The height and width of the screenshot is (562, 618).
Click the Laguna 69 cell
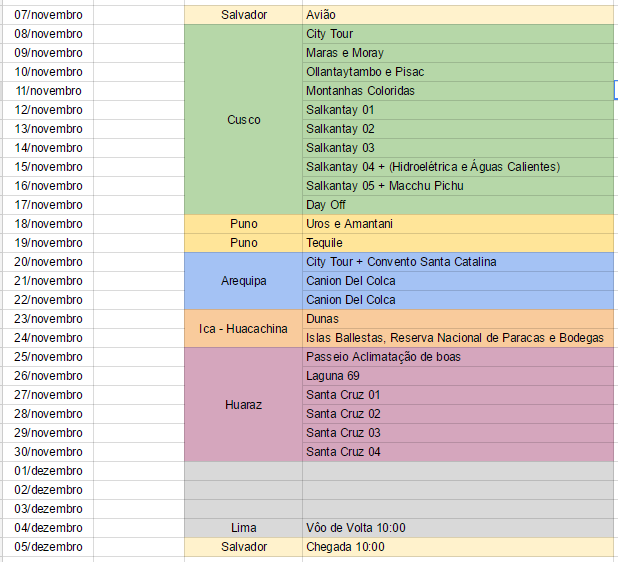(457, 376)
